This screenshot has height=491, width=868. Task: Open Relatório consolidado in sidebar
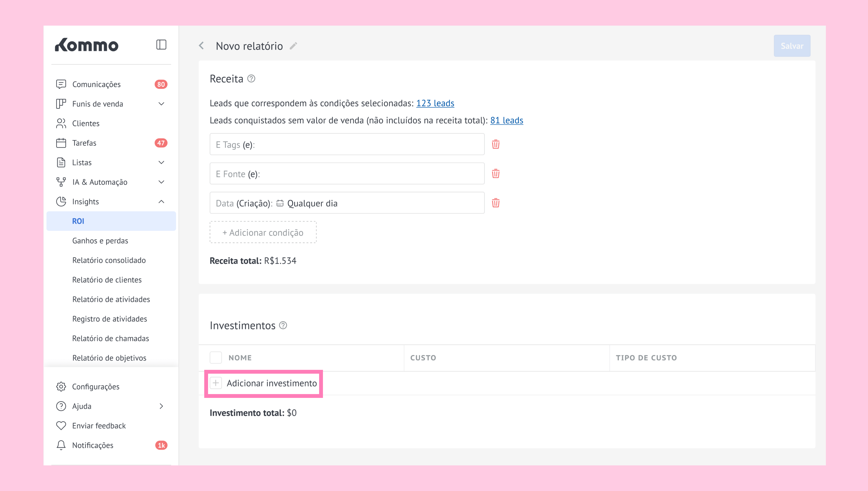[x=109, y=260]
